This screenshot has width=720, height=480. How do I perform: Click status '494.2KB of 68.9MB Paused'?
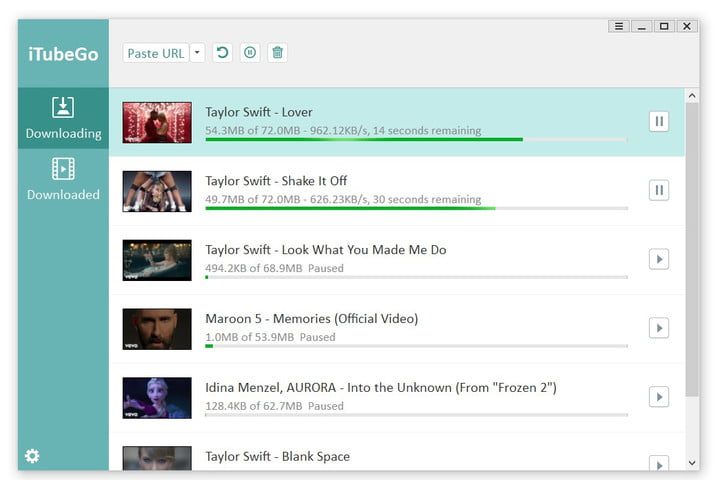(x=274, y=268)
